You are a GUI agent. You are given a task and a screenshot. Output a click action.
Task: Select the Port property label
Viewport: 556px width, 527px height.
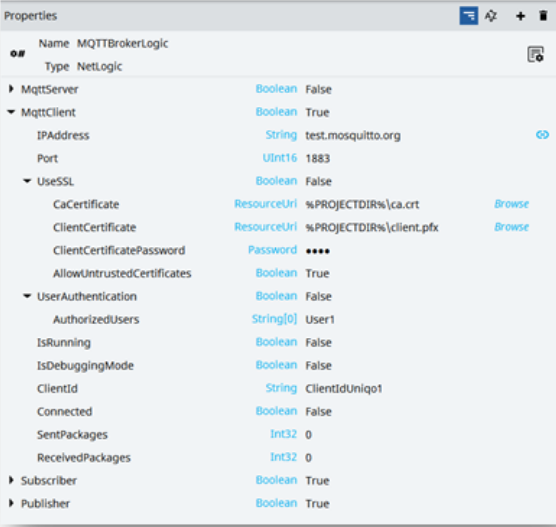point(47,158)
